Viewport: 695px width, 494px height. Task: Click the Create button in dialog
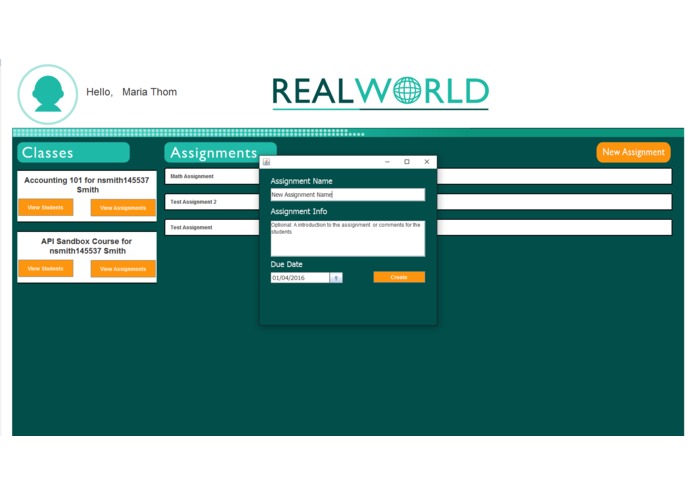[399, 277]
